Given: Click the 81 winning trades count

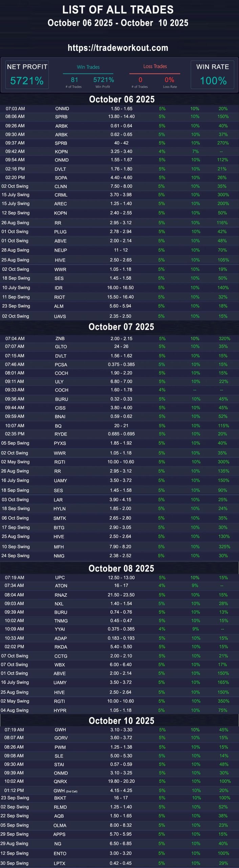Looking at the screenshot, I should click(74, 80).
